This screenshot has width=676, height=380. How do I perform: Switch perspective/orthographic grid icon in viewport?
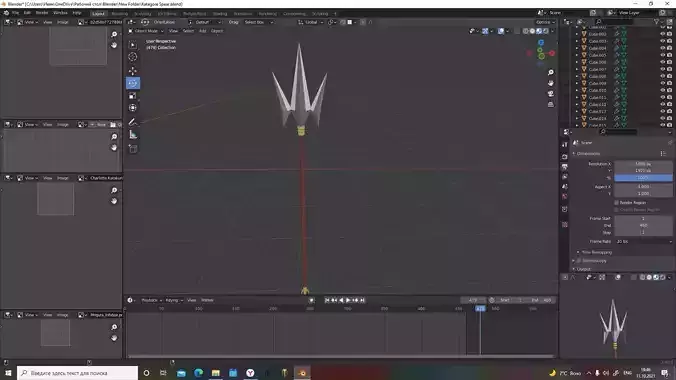click(x=551, y=104)
